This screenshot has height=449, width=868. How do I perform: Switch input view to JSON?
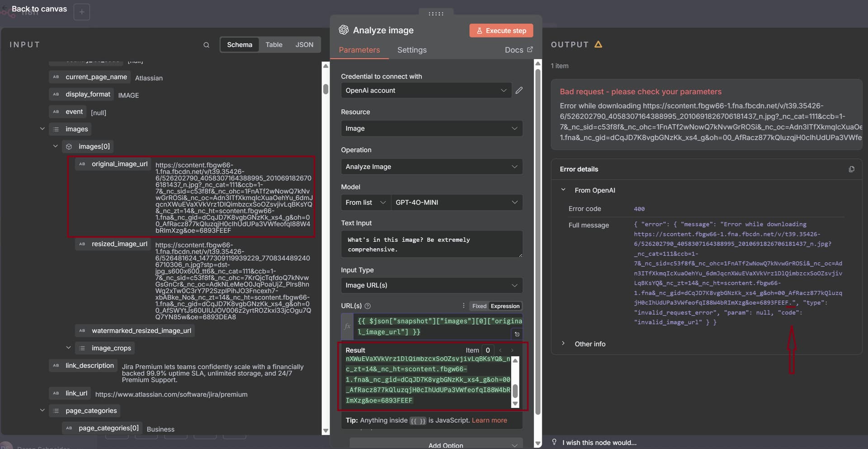(x=304, y=45)
